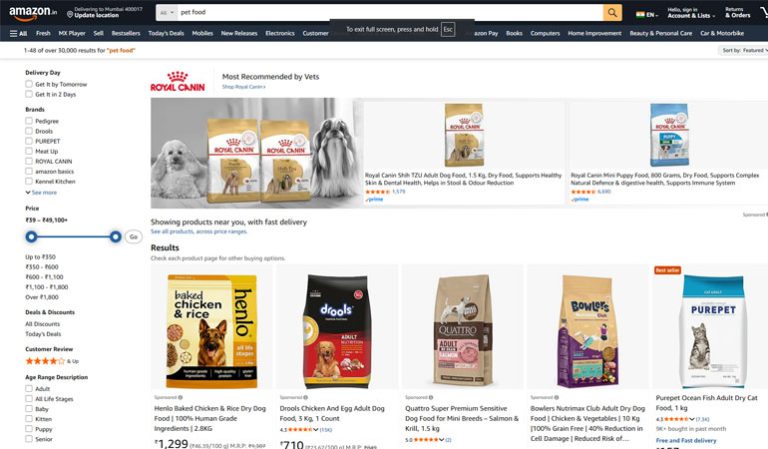This screenshot has width=768, height=449.
Task: Open Today's Deals in navigation bar
Action: [x=166, y=33]
